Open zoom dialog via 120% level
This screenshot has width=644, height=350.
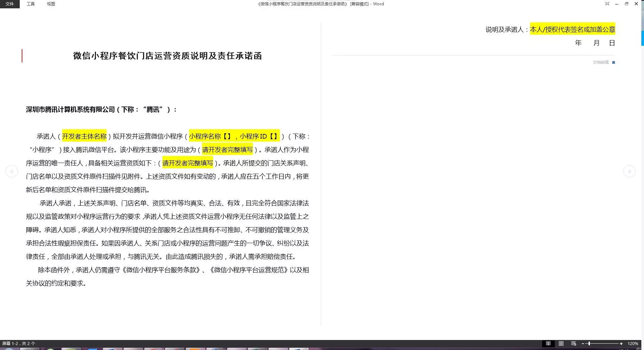(x=633, y=343)
